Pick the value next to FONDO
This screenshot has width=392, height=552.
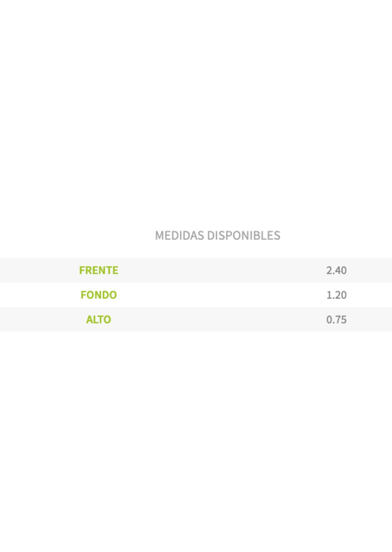(x=336, y=295)
